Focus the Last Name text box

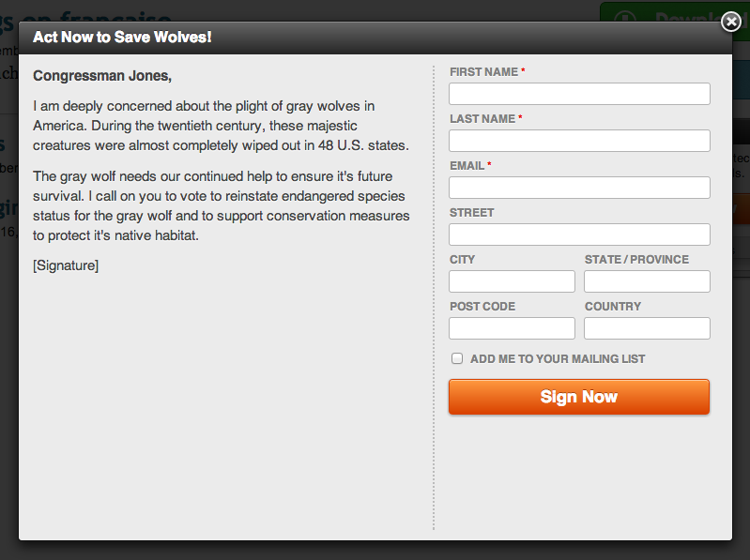[x=579, y=141]
